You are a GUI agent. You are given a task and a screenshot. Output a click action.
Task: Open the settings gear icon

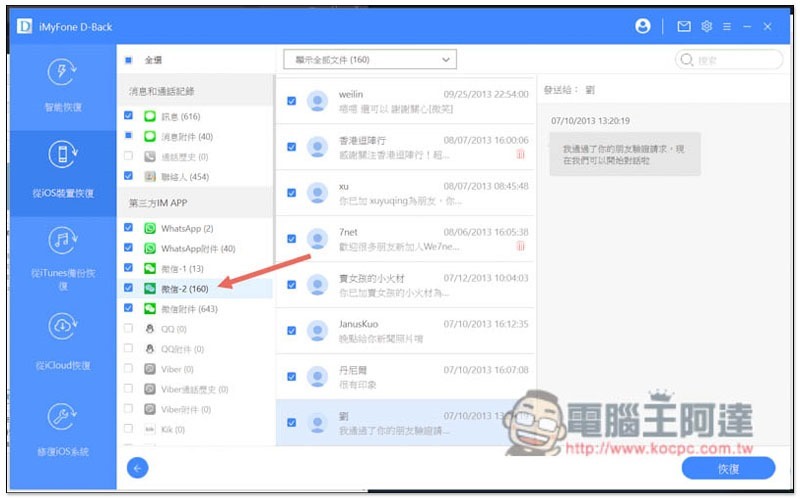[x=706, y=27]
